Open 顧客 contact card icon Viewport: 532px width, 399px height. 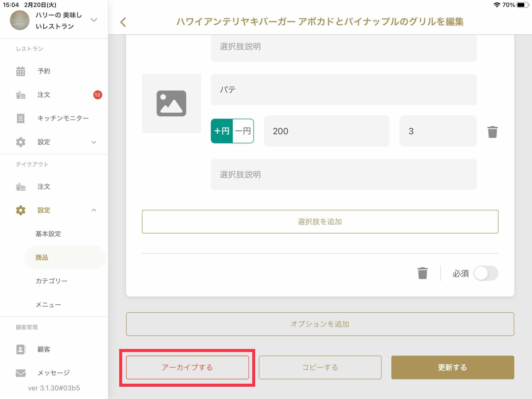click(x=21, y=349)
